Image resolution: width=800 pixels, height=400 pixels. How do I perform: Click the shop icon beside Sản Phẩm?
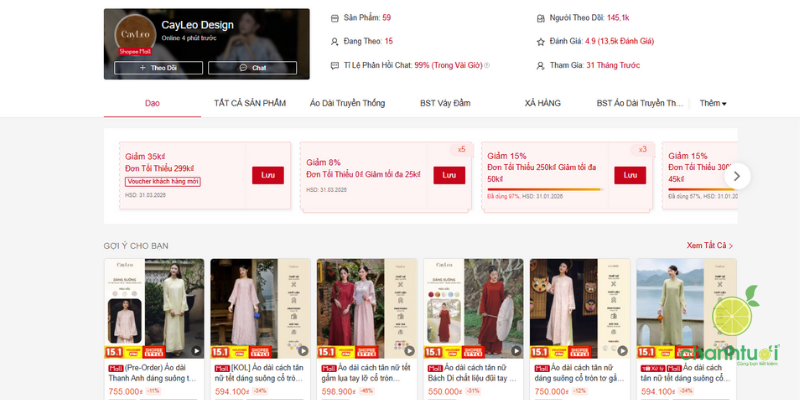click(x=335, y=18)
